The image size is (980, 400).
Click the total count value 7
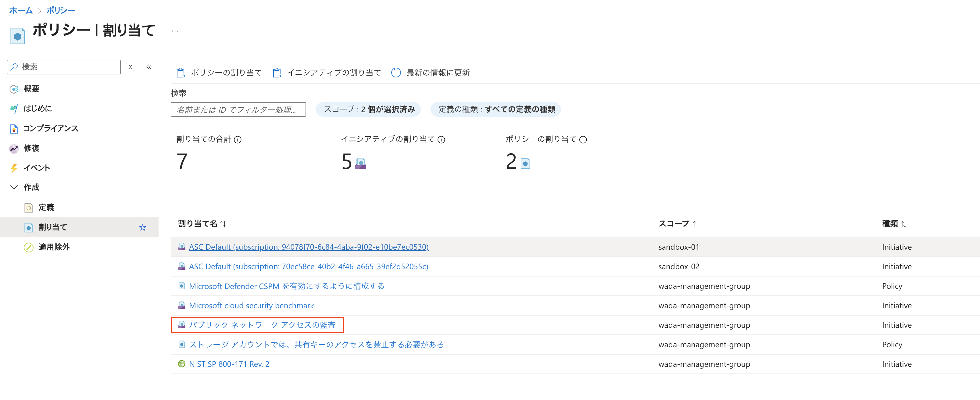click(182, 161)
